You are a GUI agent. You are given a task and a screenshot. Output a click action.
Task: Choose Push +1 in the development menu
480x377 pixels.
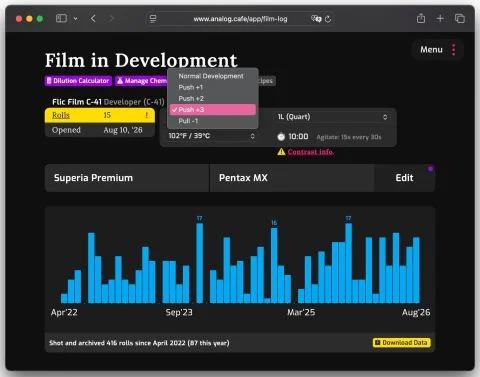click(x=212, y=87)
